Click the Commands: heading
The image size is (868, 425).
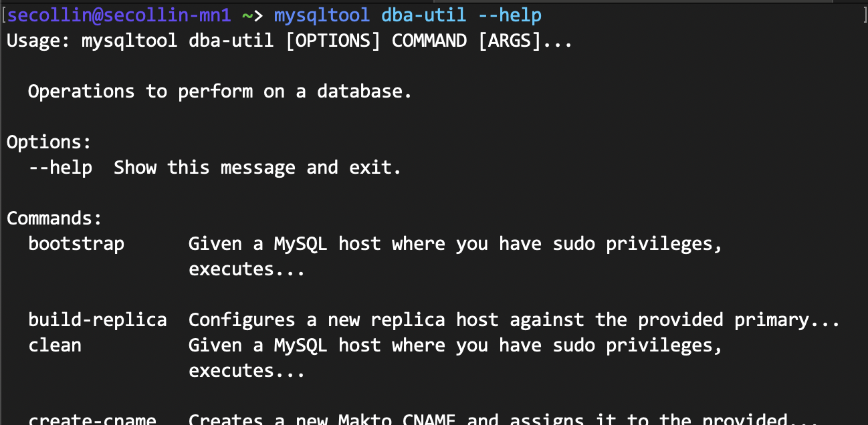[54, 219]
